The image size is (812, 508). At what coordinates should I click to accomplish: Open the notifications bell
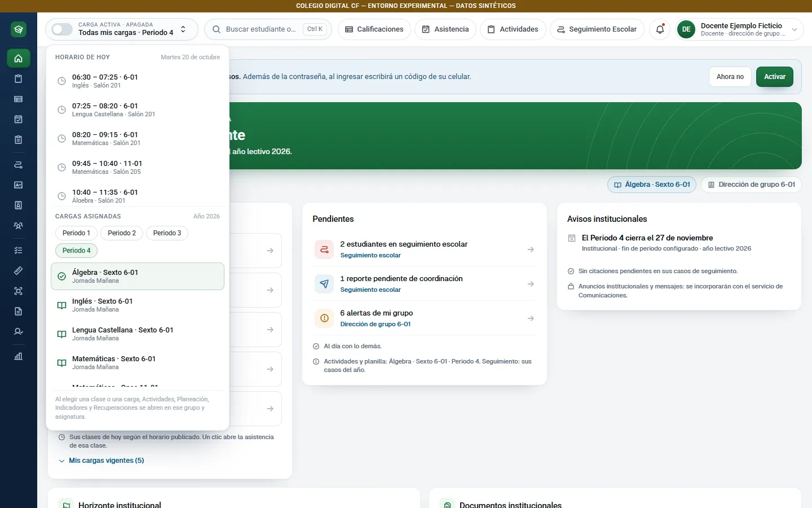[x=660, y=29]
